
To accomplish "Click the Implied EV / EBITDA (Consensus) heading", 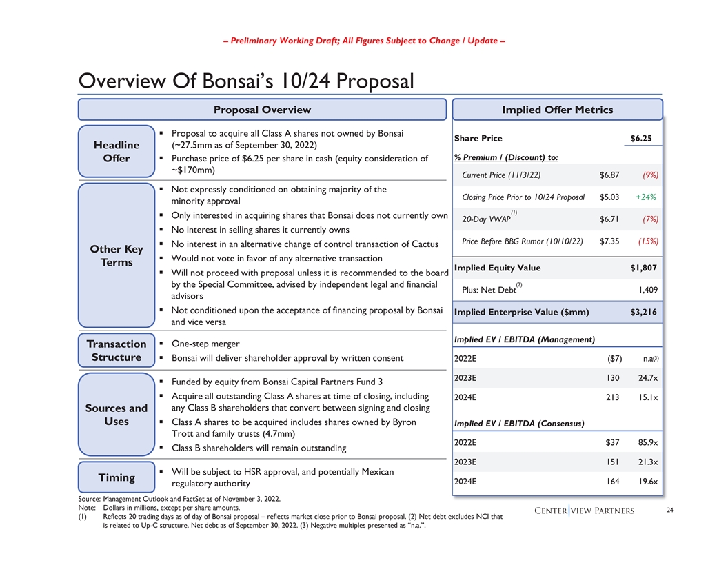I will (519, 423).
